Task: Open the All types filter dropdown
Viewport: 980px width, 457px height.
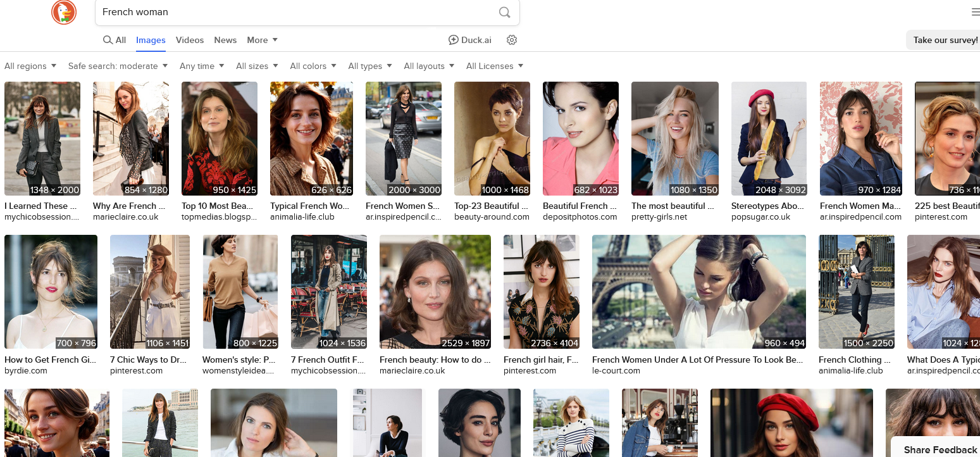Action: pos(370,66)
